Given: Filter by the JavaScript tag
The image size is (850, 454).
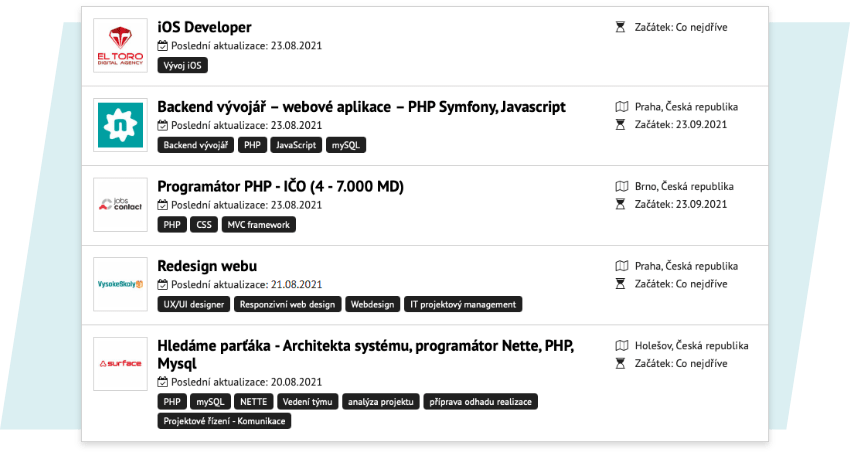Looking at the screenshot, I should (x=295, y=145).
